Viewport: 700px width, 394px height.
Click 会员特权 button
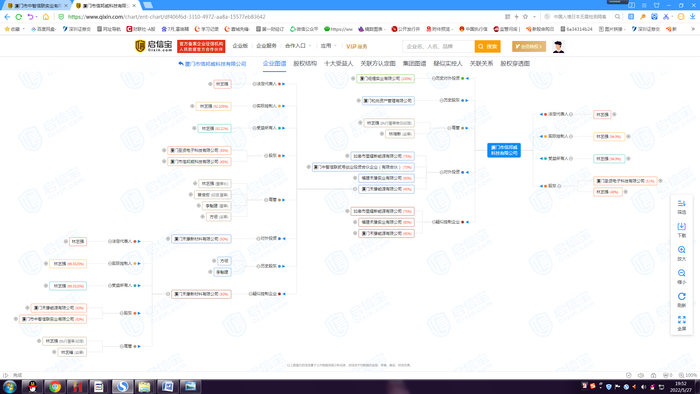pyautogui.click(x=529, y=46)
